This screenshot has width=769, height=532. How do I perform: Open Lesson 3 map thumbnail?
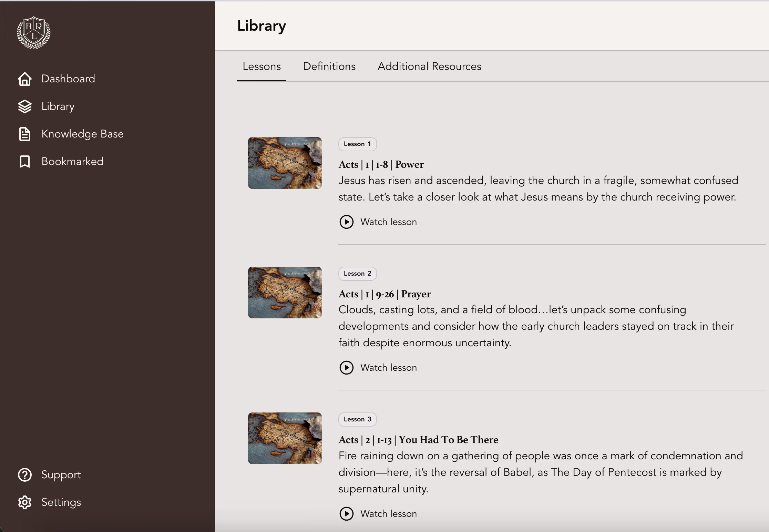click(x=285, y=438)
